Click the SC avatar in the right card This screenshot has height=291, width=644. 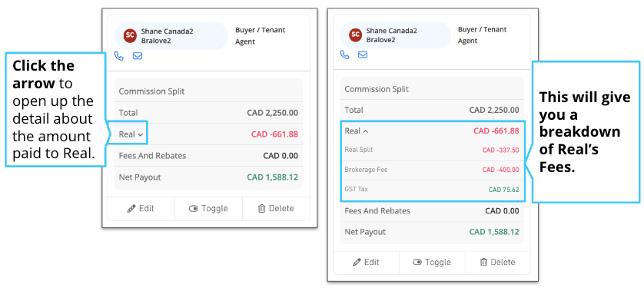355,35
